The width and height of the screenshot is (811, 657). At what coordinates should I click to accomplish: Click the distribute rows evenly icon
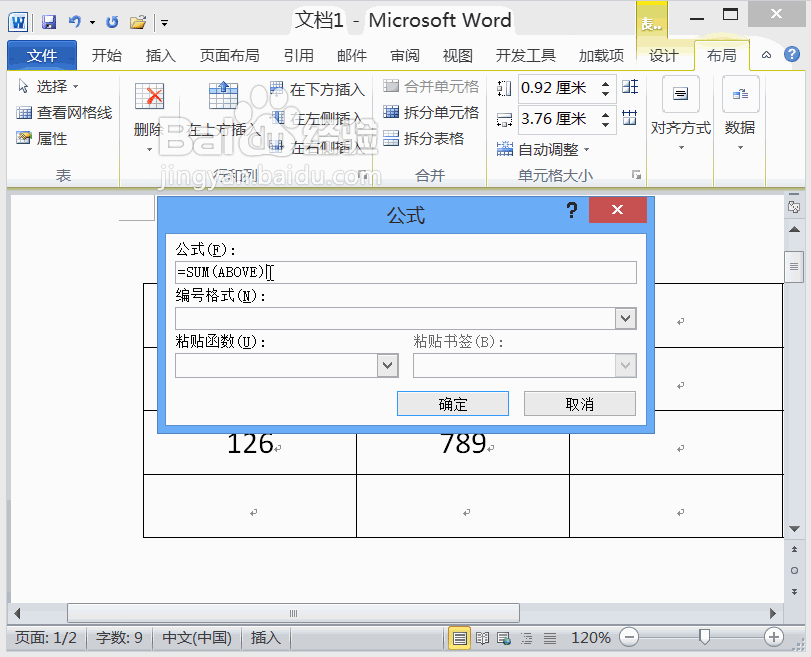coord(630,87)
